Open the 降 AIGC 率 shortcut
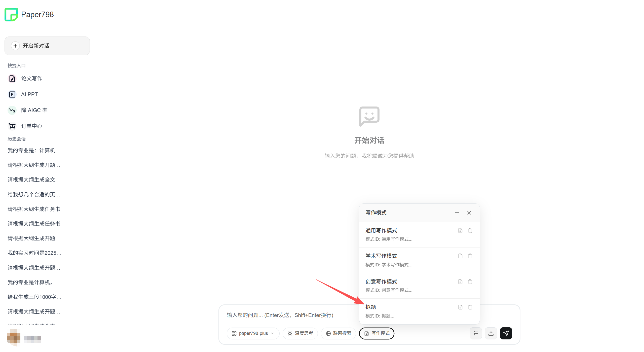The width and height of the screenshot is (644, 352). [x=34, y=110]
